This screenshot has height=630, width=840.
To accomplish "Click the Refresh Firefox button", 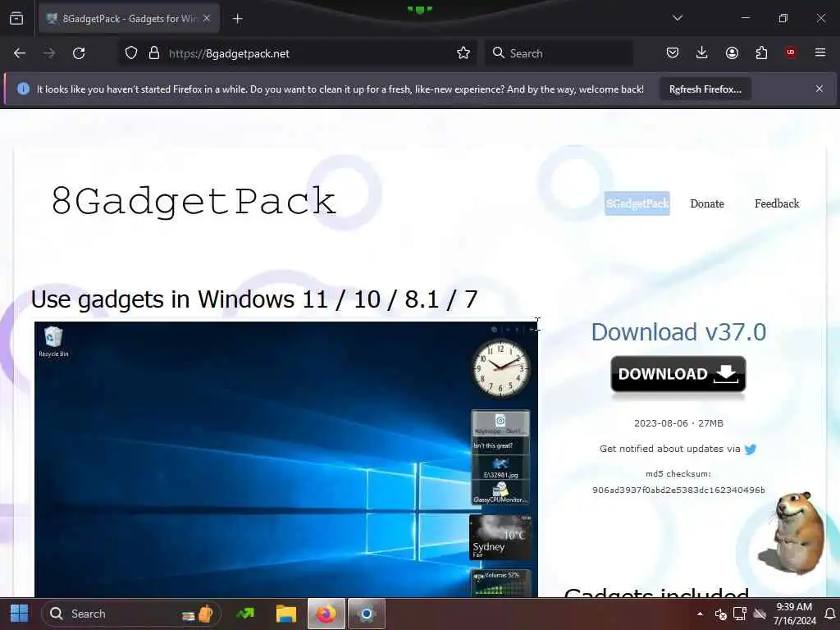I will coord(705,89).
